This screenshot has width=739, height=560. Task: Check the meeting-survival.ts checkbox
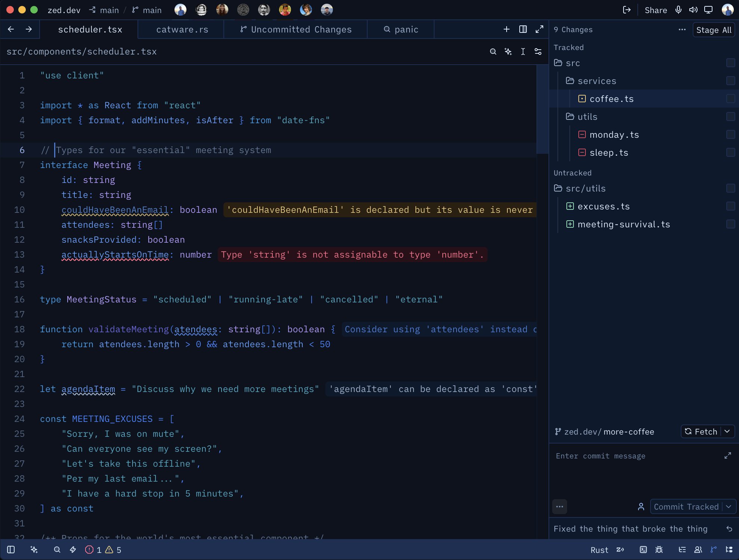(731, 224)
